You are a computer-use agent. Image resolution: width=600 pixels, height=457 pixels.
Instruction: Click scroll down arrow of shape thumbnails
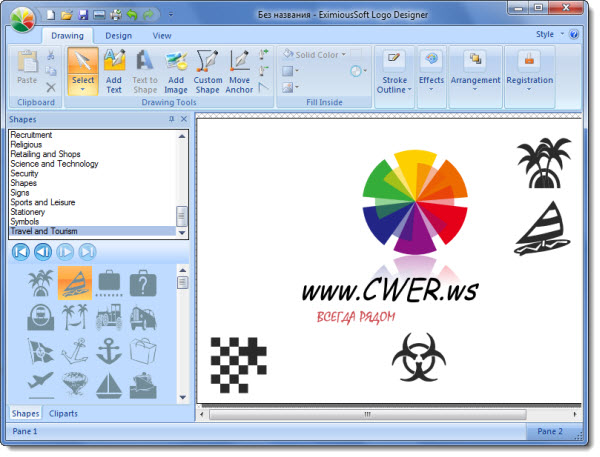[x=183, y=397]
